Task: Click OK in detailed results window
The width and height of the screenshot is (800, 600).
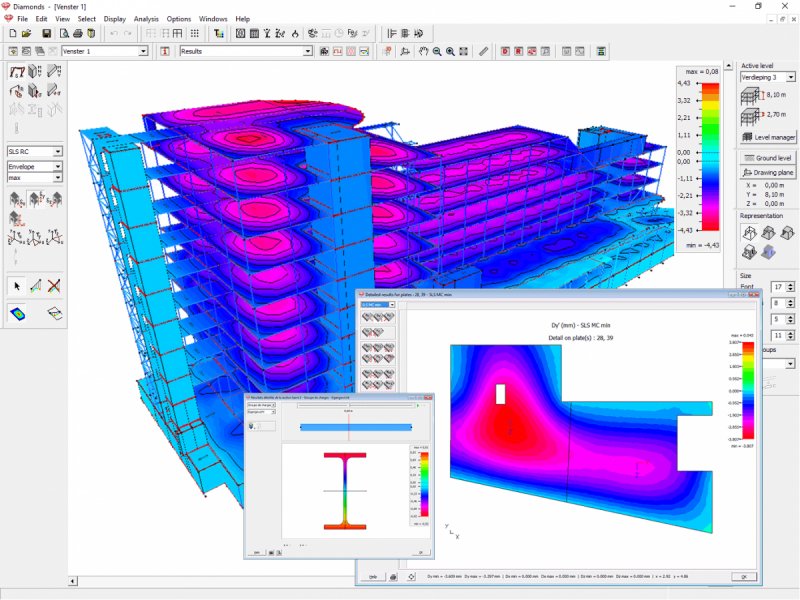Action: pyautogui.click(x=744, y=577)
